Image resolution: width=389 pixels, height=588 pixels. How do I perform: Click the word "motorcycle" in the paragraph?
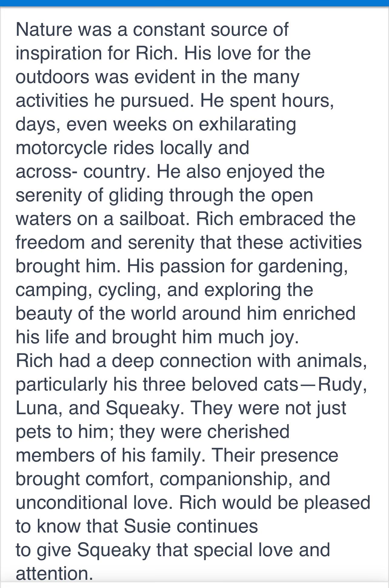coord(61,148)
